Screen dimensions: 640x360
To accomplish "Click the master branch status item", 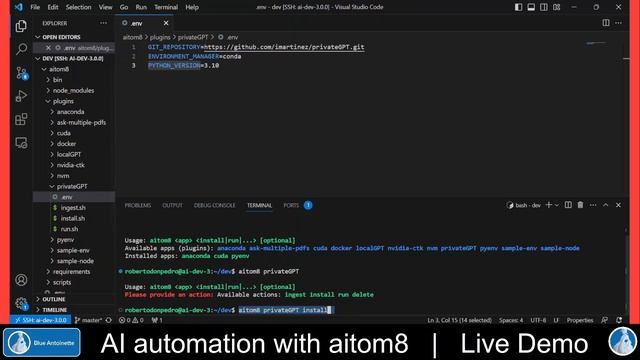I will click(x=89, y=320).
